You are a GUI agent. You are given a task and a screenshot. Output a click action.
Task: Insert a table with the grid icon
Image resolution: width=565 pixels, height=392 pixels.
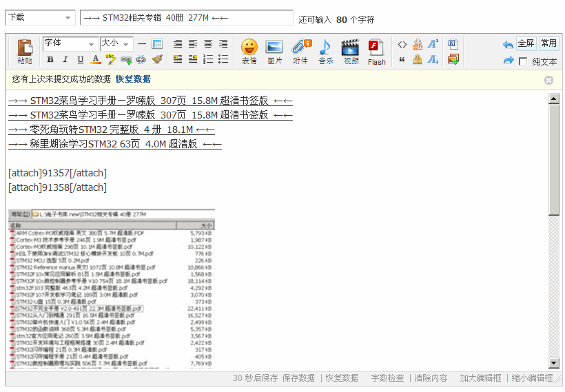pyautogui.click(x=157, y=44)
